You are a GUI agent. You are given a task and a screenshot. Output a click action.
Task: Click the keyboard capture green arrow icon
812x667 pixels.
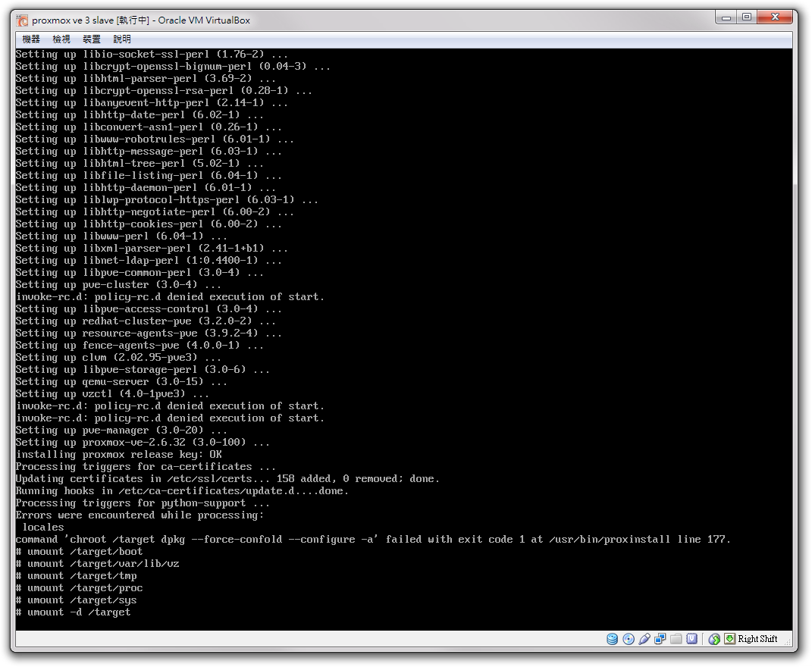[x=729, y=639]
